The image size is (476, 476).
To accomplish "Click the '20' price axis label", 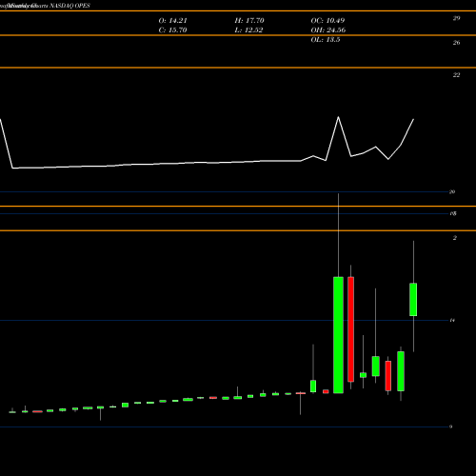I will (x=452, y=191).
